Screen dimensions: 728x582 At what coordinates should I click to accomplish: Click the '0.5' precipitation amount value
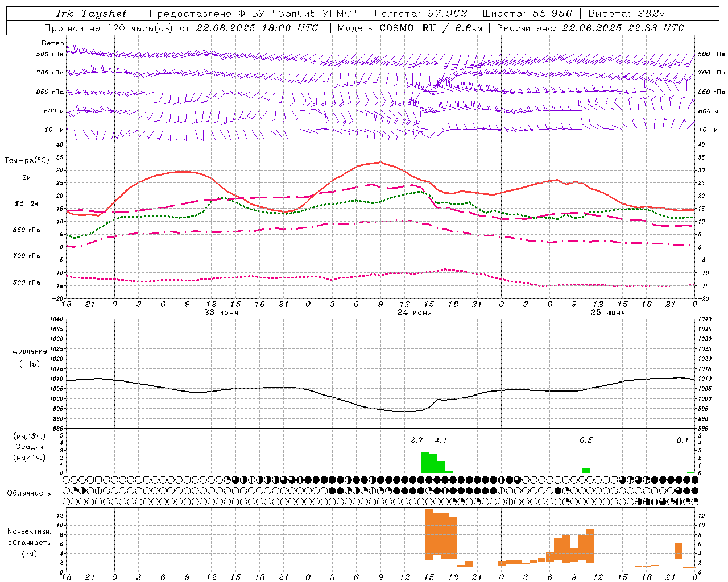[x=586, y=440]
